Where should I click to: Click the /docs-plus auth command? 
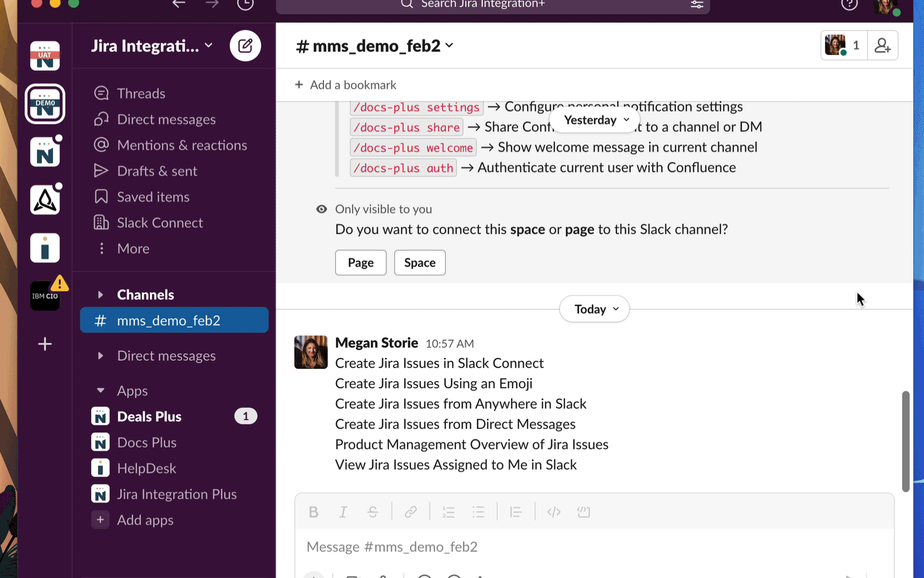point(403,168)
